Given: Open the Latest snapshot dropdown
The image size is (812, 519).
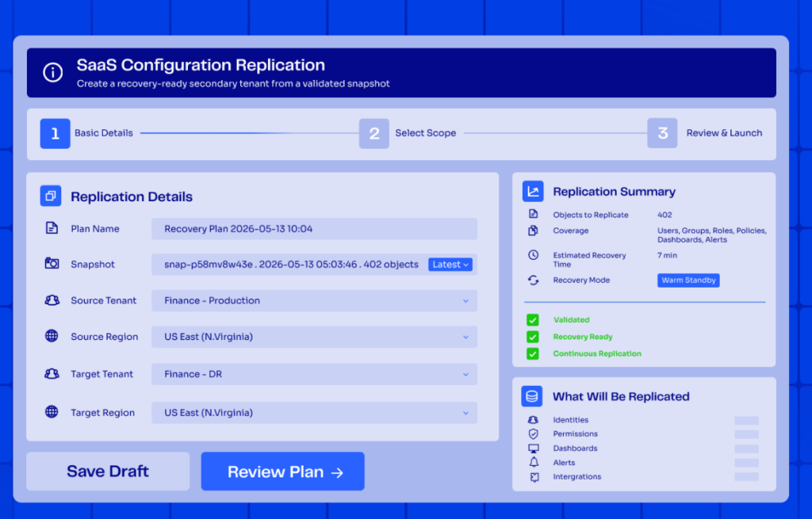Looking at the screenshot, I should (450, 265).
